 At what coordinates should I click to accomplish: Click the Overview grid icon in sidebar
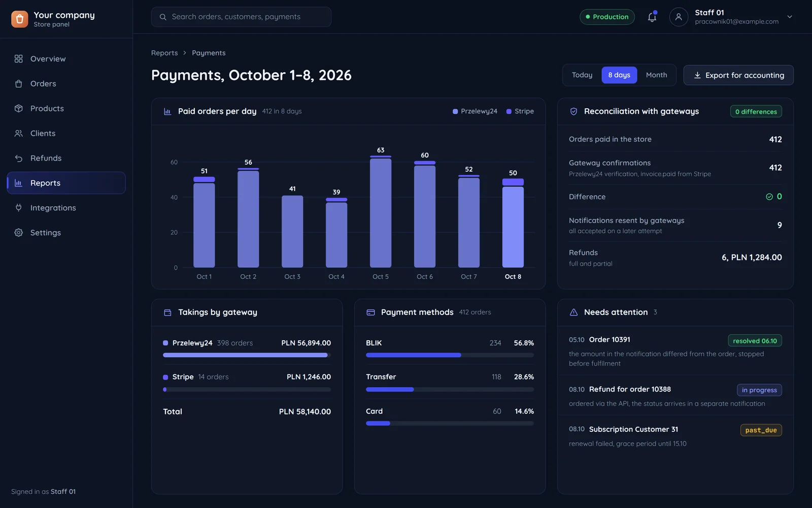[x=19, y=59]
